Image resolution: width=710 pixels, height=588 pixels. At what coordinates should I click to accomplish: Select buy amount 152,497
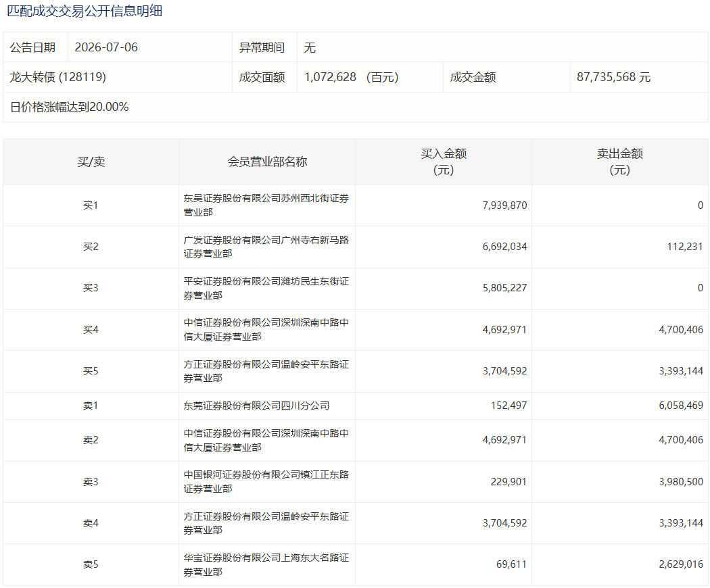pyautogui.click(x=509, y=406)
